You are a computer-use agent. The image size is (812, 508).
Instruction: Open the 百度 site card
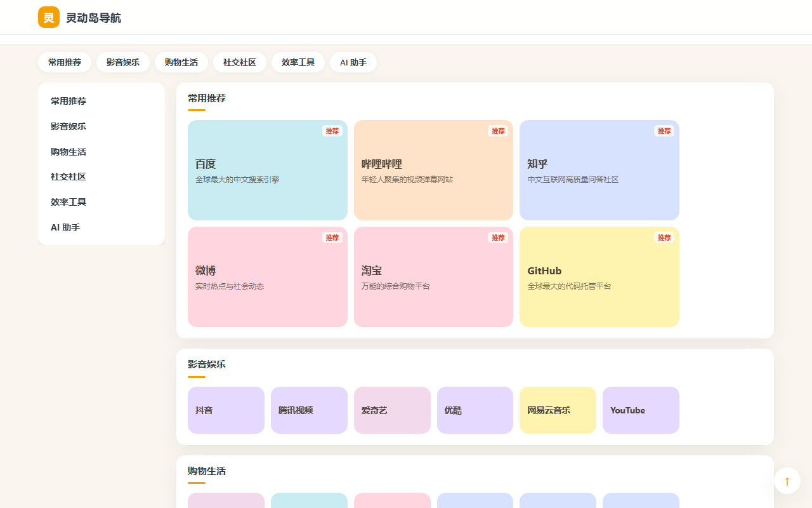268,170
